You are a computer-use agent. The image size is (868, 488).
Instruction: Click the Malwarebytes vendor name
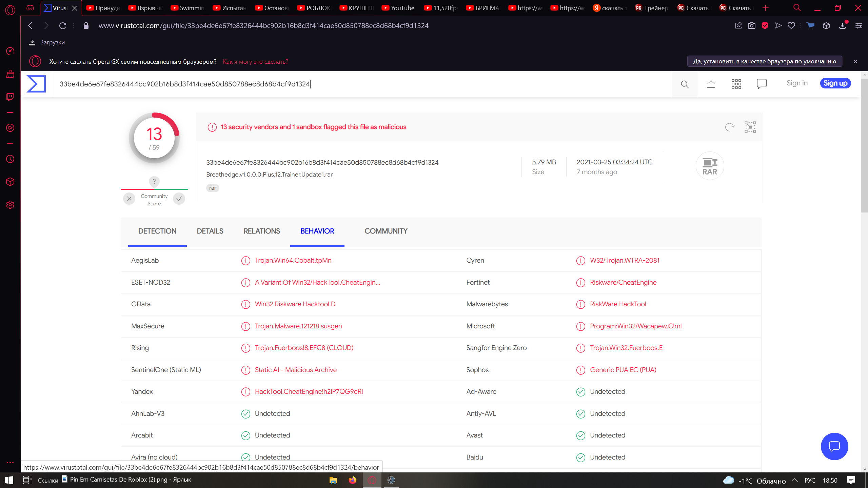point(487,304)
